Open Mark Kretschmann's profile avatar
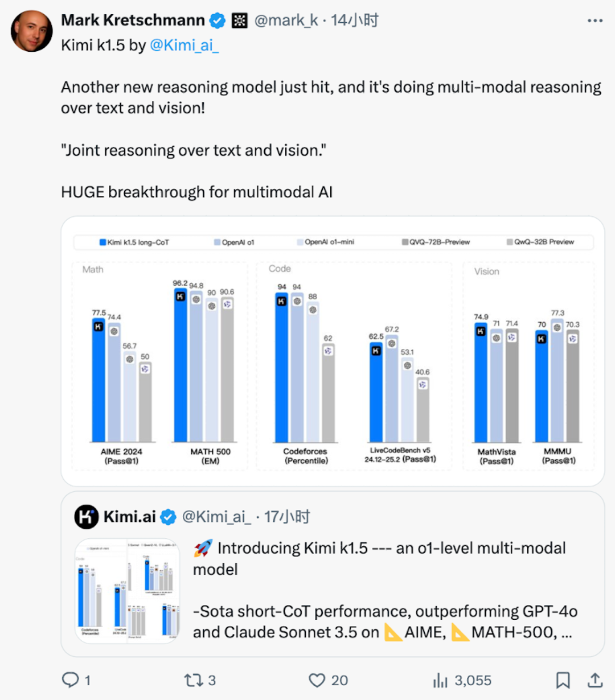 (32, 31)
